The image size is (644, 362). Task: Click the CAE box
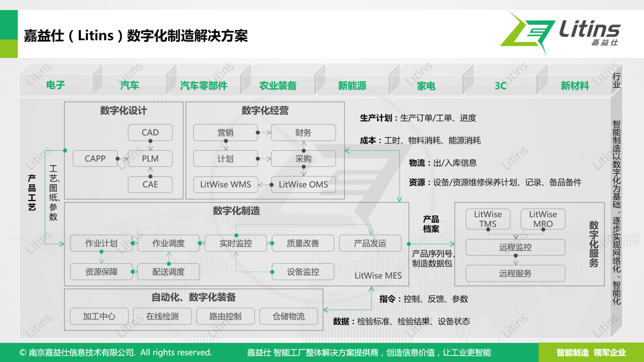pos(150,184)
